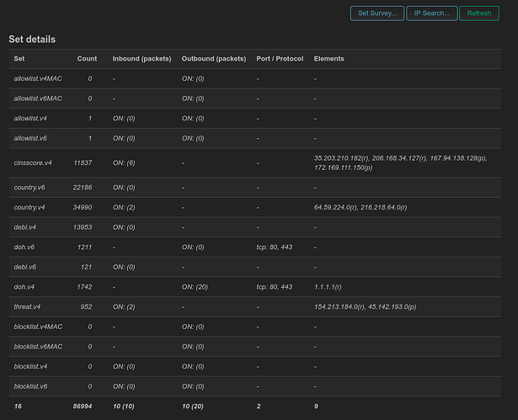Click the Elements column header

click(x=328, y=59)
